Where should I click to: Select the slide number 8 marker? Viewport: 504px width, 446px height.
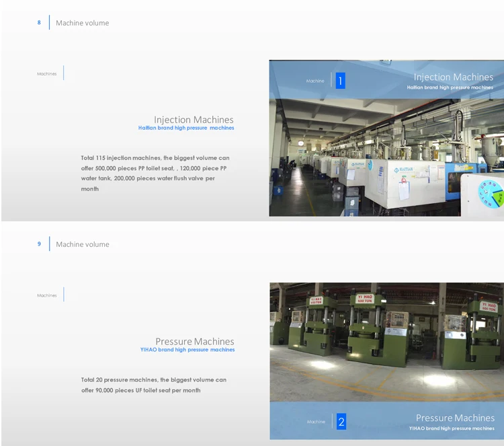tap(39, 23)
